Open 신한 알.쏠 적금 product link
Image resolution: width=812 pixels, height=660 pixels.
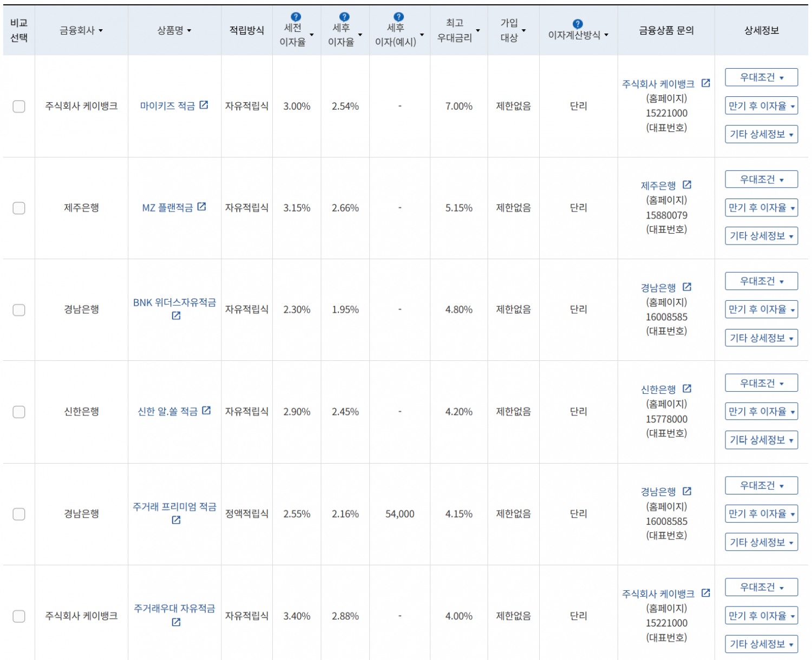click(x=167, y=412)
